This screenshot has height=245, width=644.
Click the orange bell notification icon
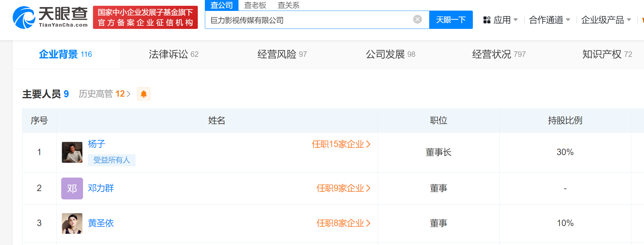coord(144,94)
